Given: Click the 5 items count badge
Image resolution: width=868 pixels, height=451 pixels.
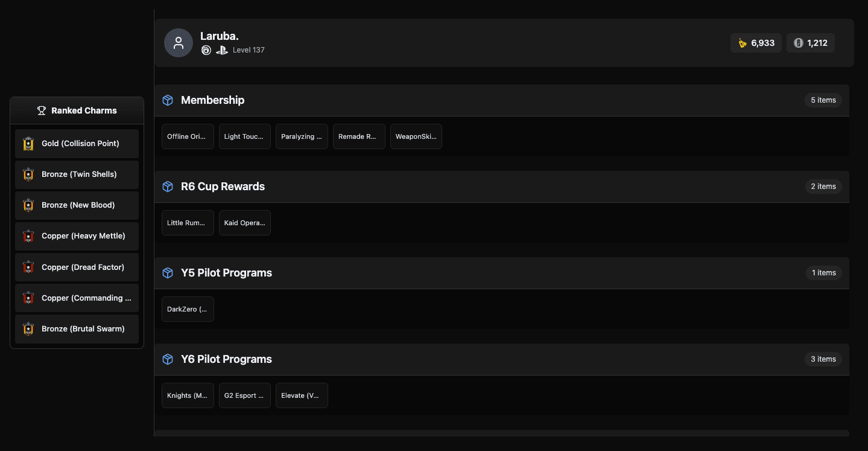Looking at the screenshot, I should click(x=823, y=100).
